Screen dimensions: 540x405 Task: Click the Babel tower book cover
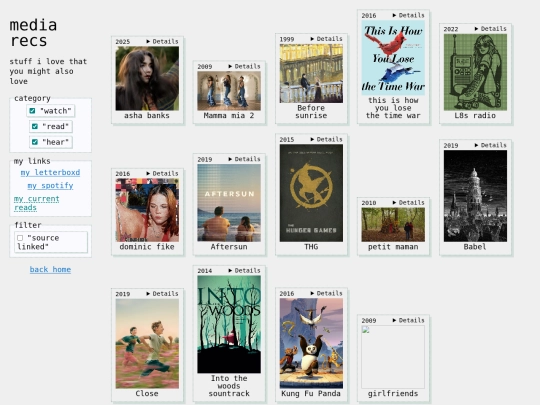pyautogui.click(x=475, y=196)
